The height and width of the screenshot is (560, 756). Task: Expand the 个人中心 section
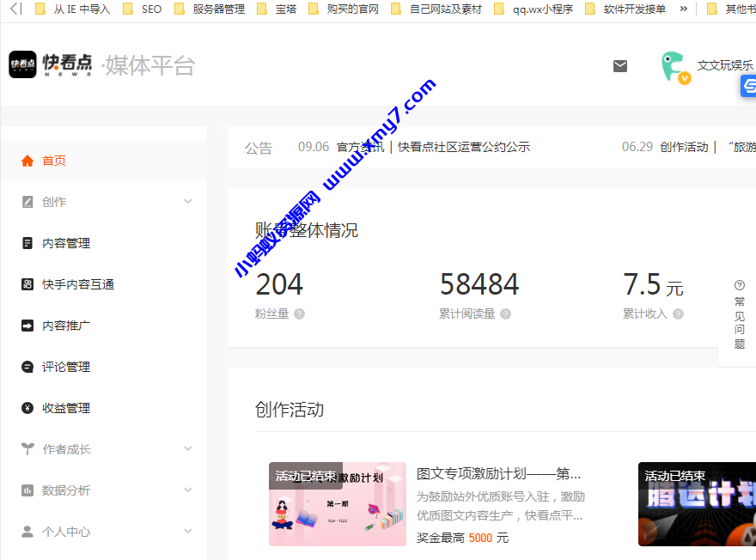click(187, 531)
